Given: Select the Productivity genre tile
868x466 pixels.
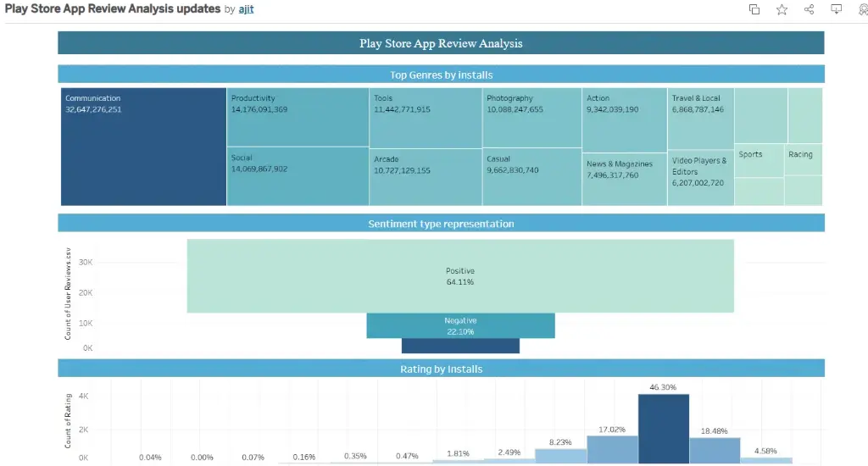Looking at the screenshot, I should coord(298,117).
